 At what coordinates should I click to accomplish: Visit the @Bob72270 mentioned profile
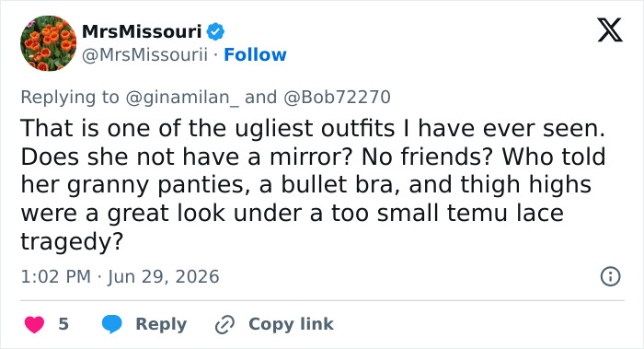[x=337, y=98]
